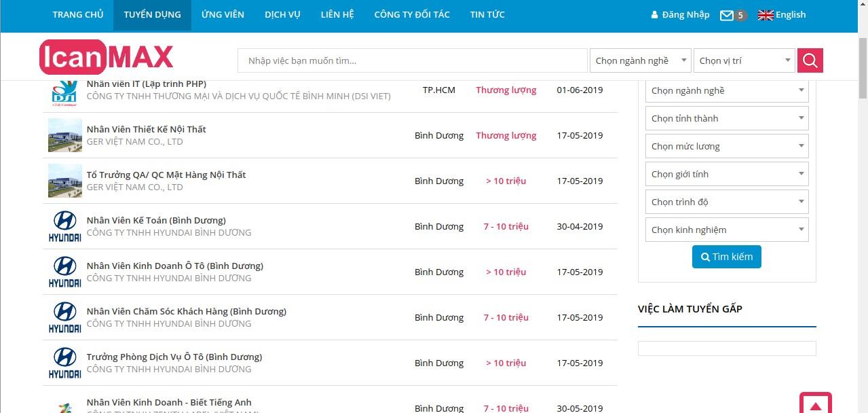Expand the Chọn tỉnh thành dropdown
Image resolution: width=868 pixels, height=413 pixels.
click(x=727, y=118)
